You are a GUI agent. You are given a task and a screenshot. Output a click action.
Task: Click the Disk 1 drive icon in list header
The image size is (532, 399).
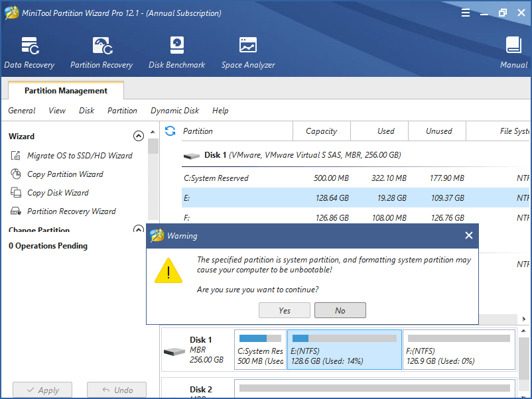point(192,156)
